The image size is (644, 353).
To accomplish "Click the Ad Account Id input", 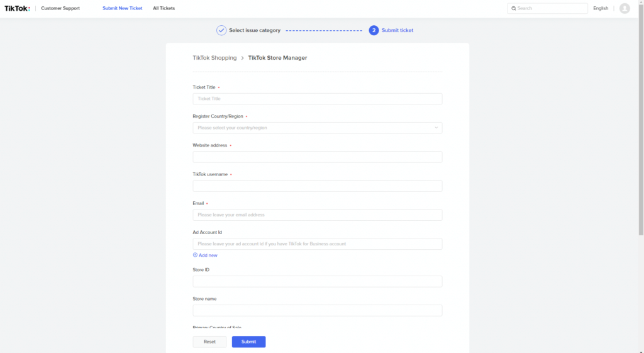I will [318, 244].
